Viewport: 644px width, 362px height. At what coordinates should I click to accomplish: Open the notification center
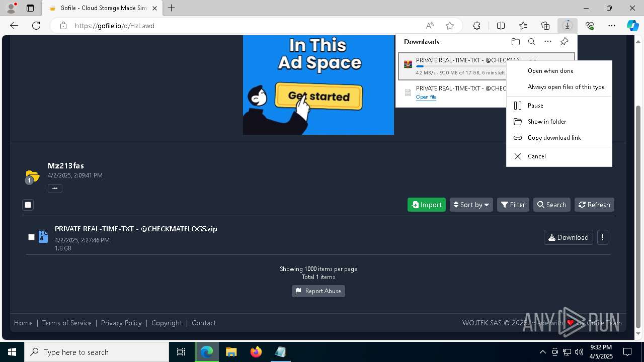tap(627, 352)
